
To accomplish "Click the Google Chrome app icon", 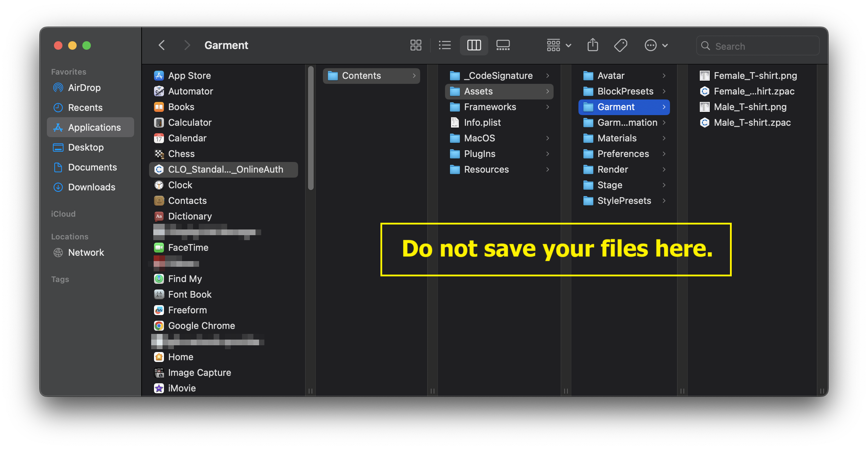I will click(159, 326).
